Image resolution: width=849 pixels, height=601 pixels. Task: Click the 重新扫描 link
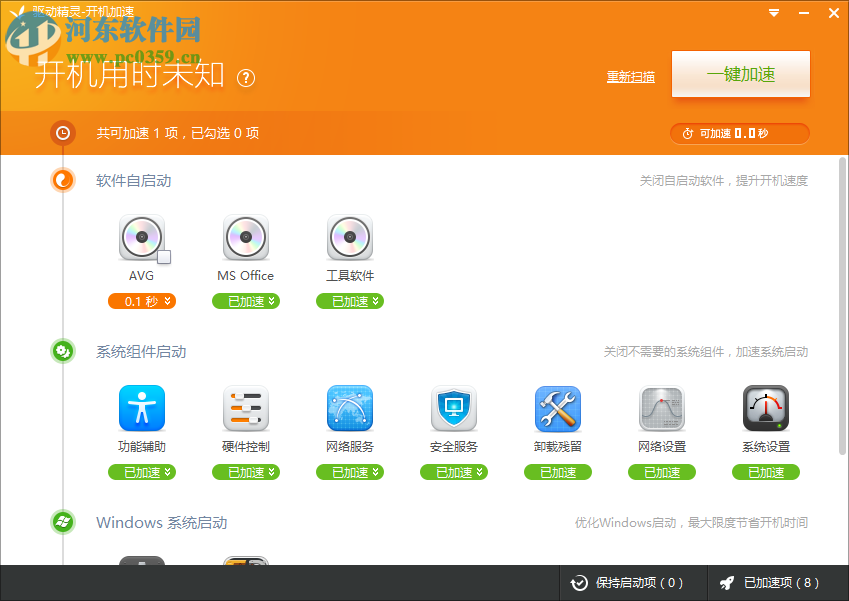630,76
